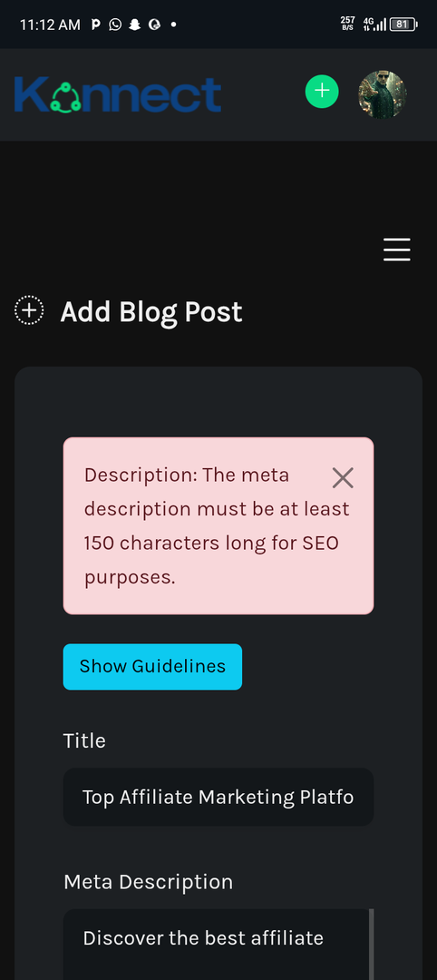Tap the battery level indicator

point(403,24)
